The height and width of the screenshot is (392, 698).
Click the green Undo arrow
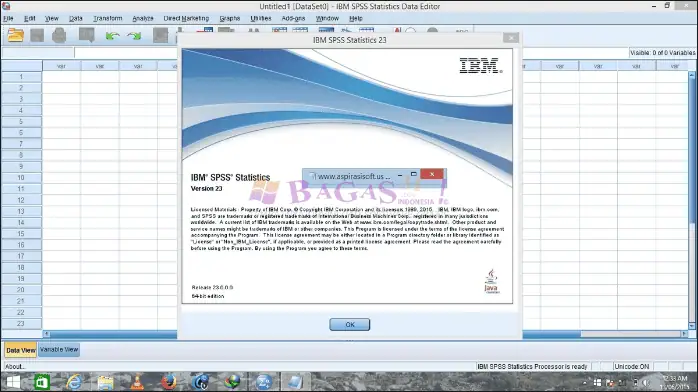coord(112,36)
